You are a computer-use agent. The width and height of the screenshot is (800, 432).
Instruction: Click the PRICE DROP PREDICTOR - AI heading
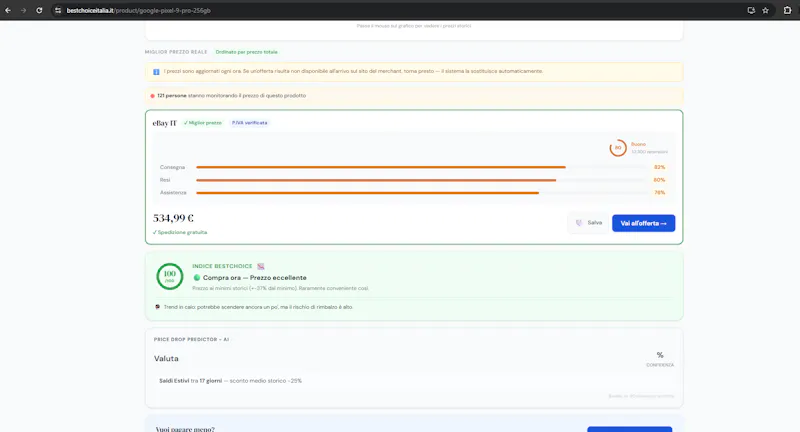(191, 339)
